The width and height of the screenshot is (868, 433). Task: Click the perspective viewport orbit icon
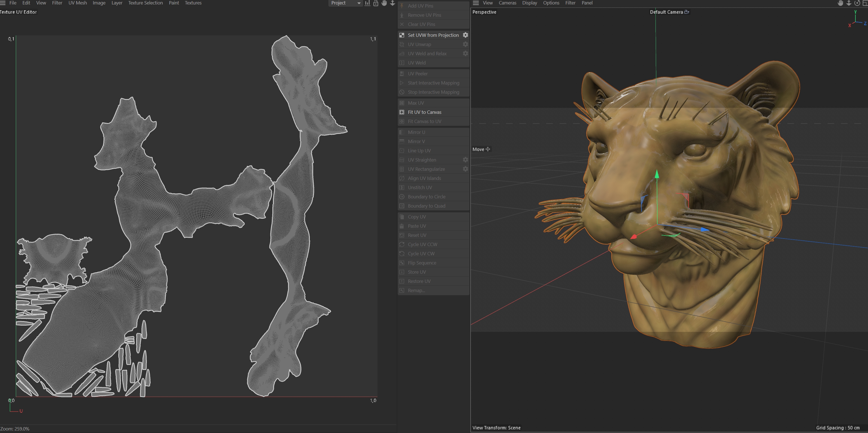[857, 3]
